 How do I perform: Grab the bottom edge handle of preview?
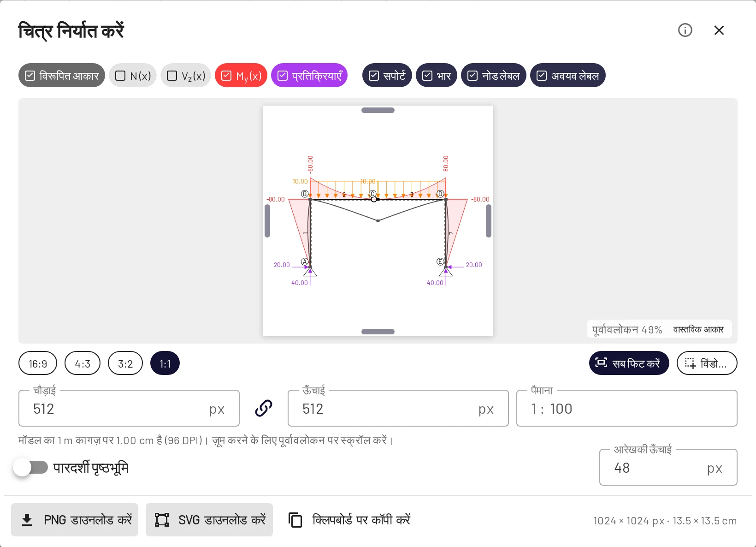(x=378, y=332)
